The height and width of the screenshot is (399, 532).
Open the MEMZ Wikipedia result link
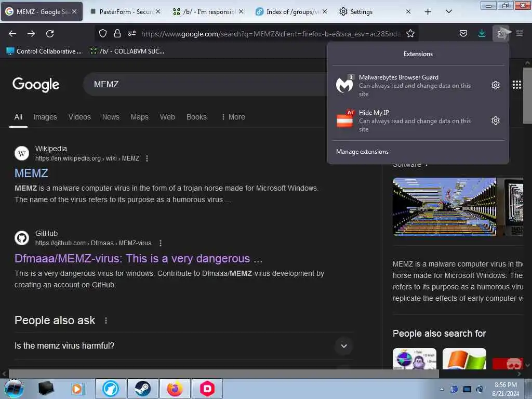point(31,174)
